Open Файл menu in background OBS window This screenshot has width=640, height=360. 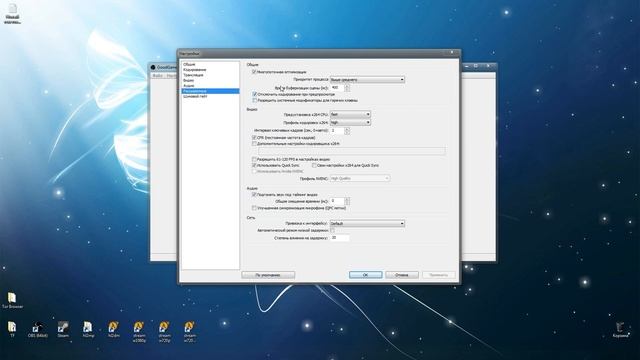coord(157,76)
